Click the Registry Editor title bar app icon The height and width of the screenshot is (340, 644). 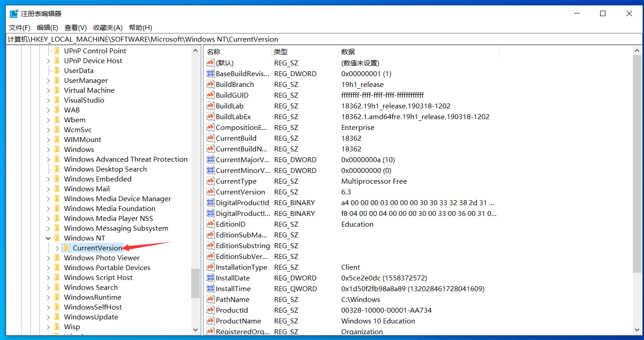tap(14, 13)
